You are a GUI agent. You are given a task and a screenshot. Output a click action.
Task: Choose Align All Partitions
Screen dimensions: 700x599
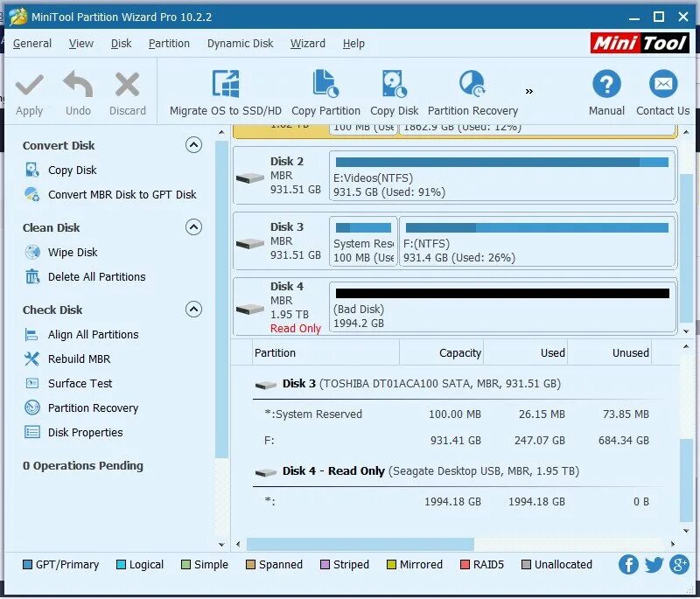pyautogui.click(x=93, y=335)
